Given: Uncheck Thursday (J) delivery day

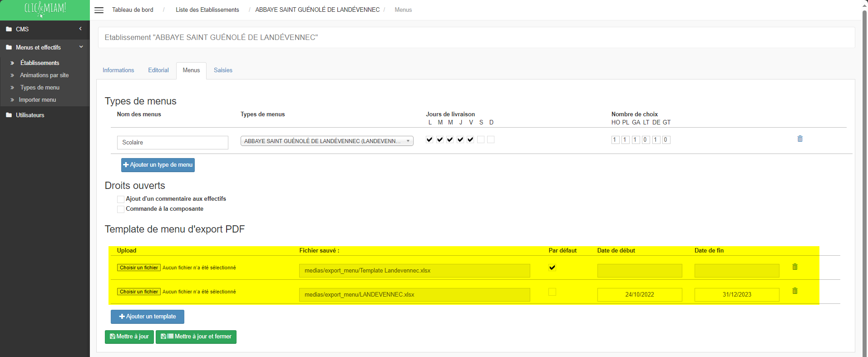Looking at the screenshot, I should tap(460, 139).
